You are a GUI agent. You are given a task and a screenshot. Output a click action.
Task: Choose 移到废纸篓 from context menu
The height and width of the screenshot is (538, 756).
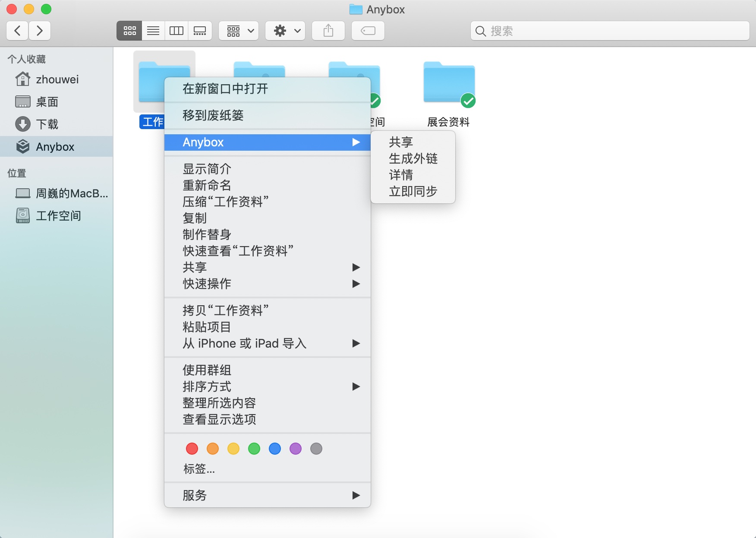pyautogui.click(x=268, y=115)
